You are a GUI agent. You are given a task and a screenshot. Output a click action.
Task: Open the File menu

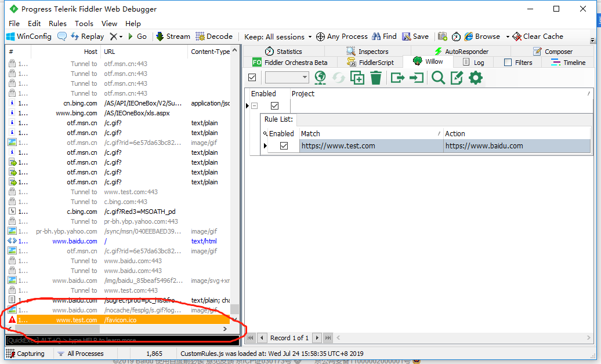[x=14, y=23]
